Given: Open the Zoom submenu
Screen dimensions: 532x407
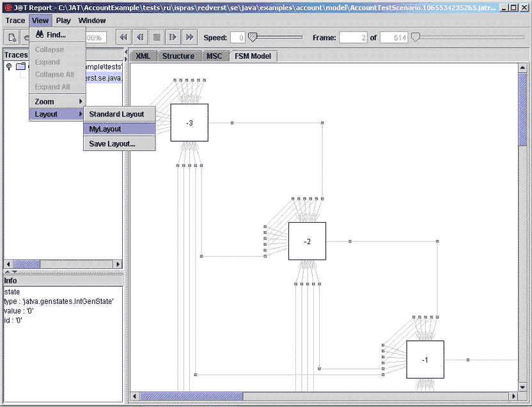Looking at the screenshot, I should [x=58, y=102].
